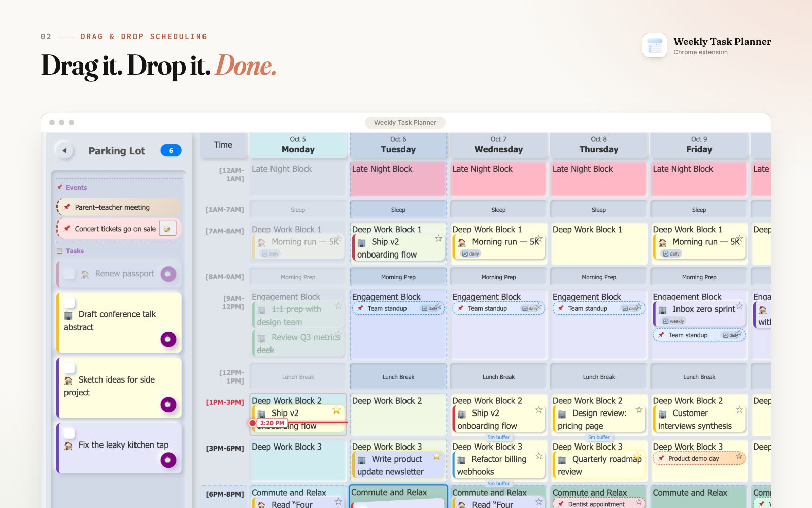Click house icon on Sketch ideas task
The image size is (812, 508).
tap(69, 380)
